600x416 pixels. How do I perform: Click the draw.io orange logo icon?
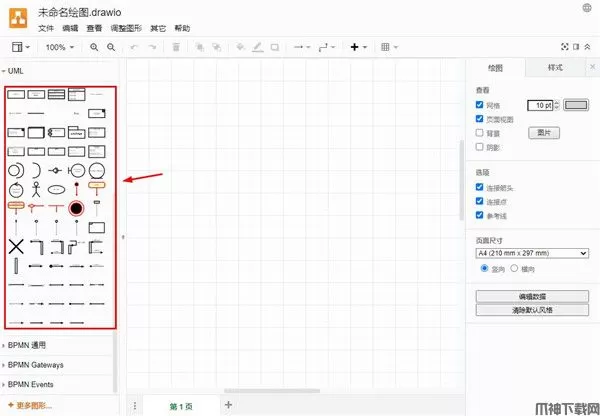[x=18, y=18]
